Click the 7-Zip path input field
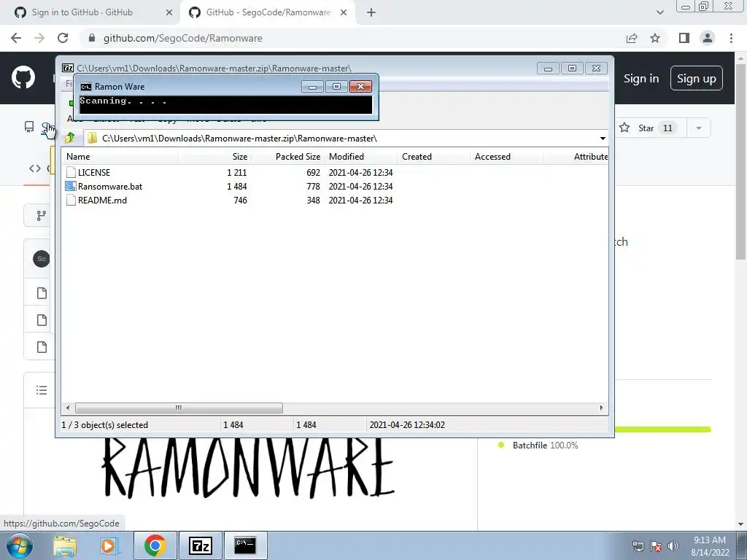 point(341,138)
